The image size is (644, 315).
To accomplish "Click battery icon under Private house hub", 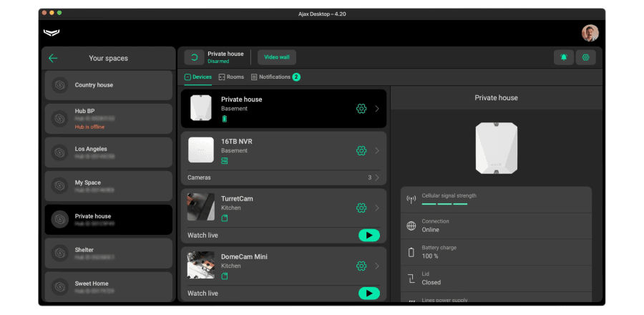I will [x=224, y=119].
